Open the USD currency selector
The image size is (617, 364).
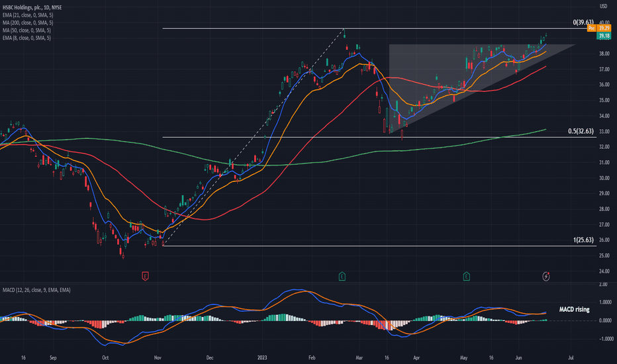[604, 7]
